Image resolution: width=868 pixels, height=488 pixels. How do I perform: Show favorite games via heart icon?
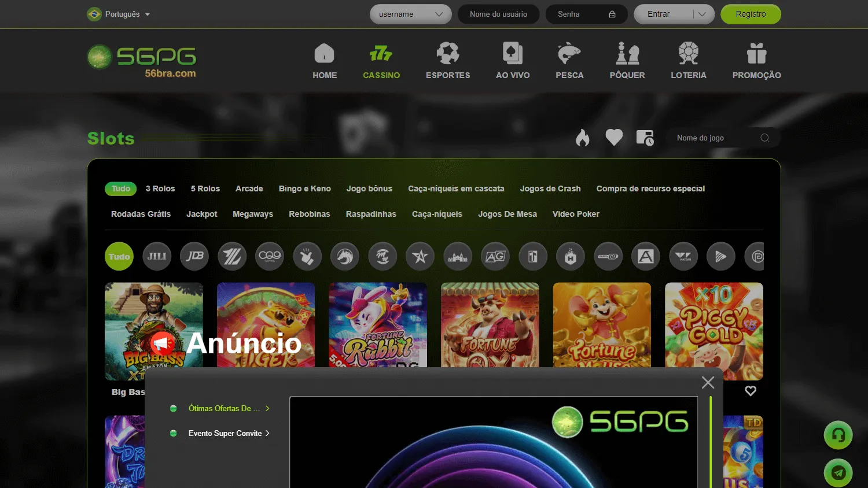614,138
